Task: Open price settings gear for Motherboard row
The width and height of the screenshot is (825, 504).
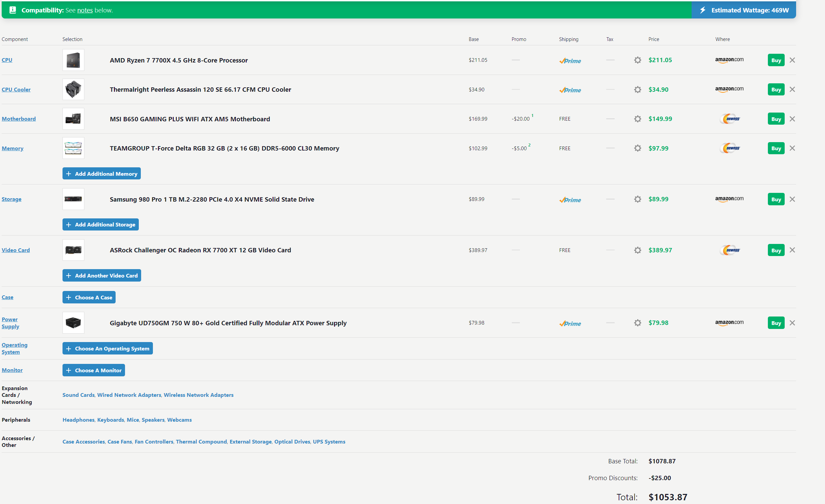Action: click(637, 119)
